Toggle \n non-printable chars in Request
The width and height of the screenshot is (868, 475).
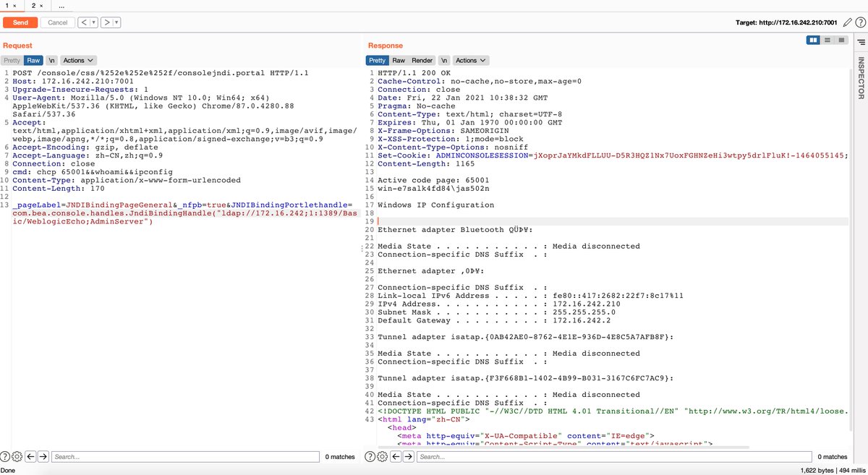click(52, 61)
